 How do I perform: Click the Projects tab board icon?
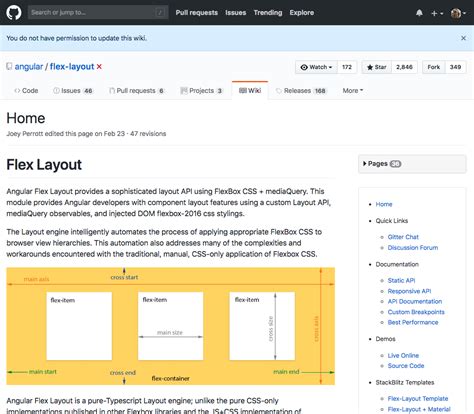click(184, 91)
